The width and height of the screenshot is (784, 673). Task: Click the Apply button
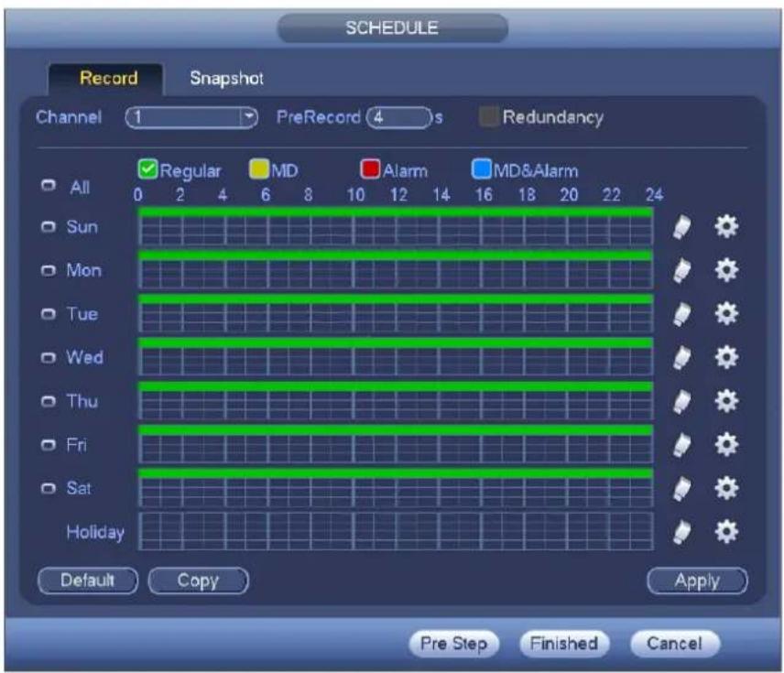[x=697, y=581]
